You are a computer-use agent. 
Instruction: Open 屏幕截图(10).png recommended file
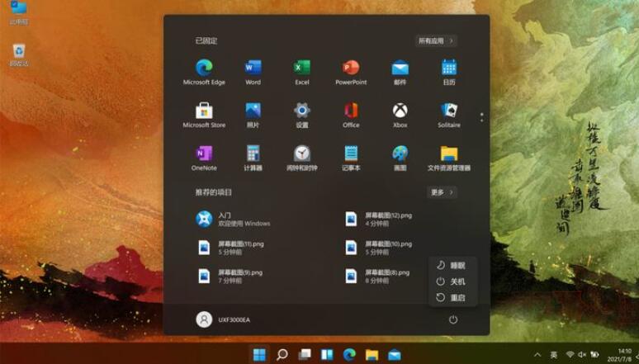pos(379,248)
